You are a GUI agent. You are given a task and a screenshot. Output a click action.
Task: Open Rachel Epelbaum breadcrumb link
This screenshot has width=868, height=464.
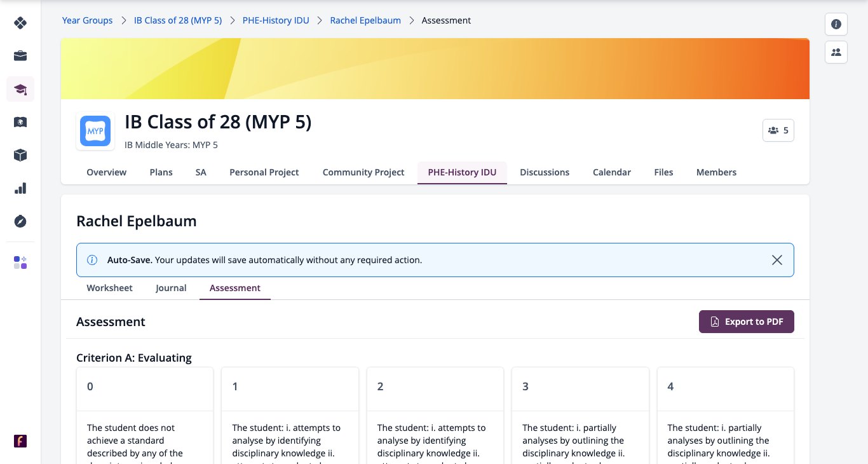[x=365, y=20]
